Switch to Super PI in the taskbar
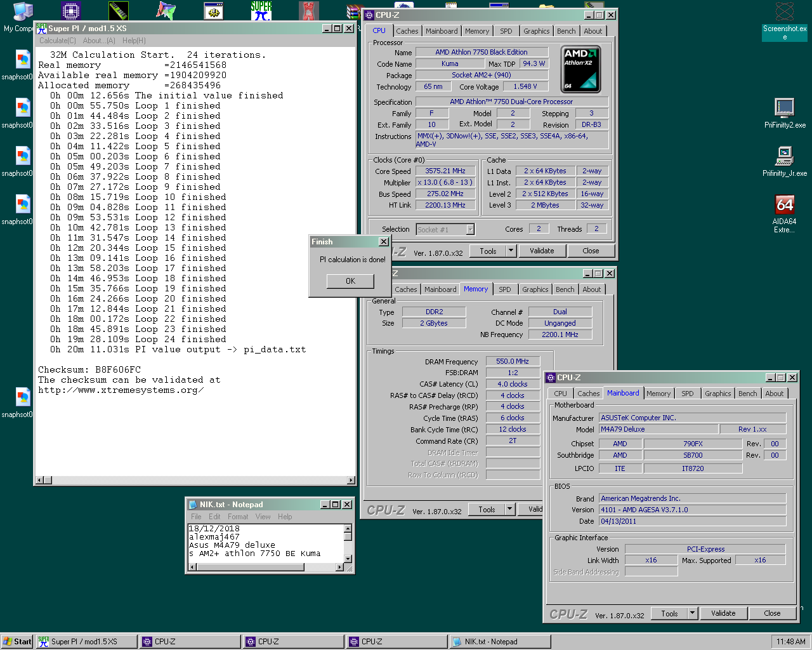Image resolution: width=812 pixels, height=650 pixels. 86,642
